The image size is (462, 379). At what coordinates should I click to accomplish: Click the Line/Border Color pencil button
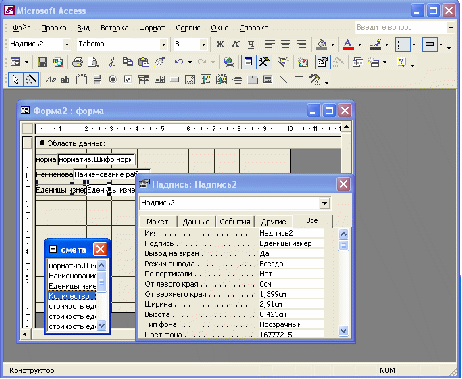(375, 44)
